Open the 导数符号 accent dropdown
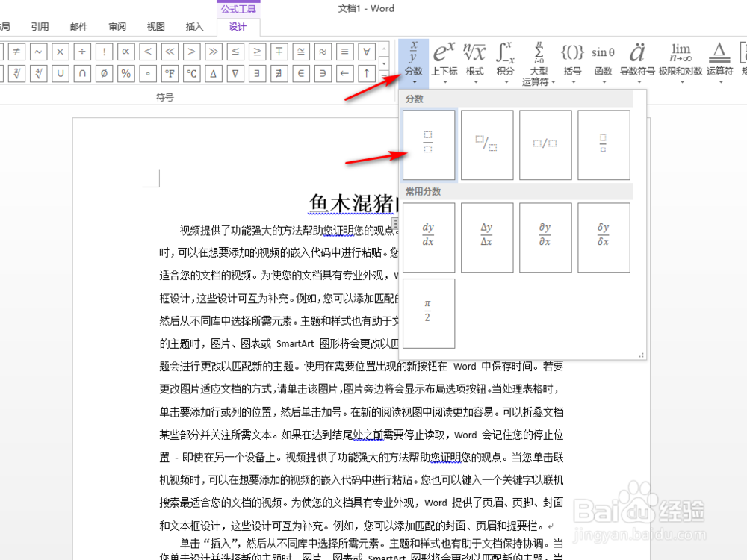The height and width of the screenshot is (560, 747). (x=637, y=63)
